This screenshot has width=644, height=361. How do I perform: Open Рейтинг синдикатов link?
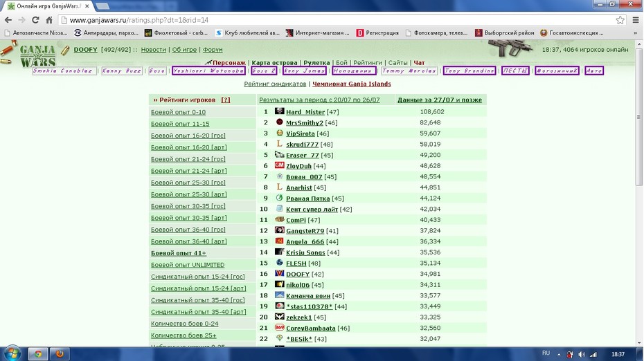(x=275, y=84)
